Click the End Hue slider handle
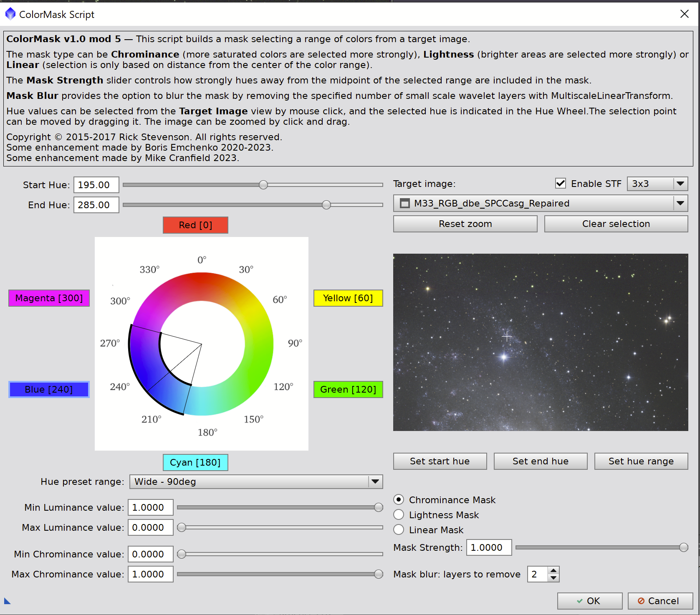 [x=326, y=204]
